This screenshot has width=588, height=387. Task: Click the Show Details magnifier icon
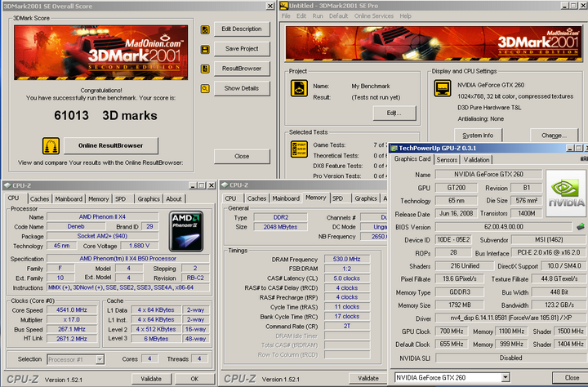pyautogui.click(x=205, y=89)
